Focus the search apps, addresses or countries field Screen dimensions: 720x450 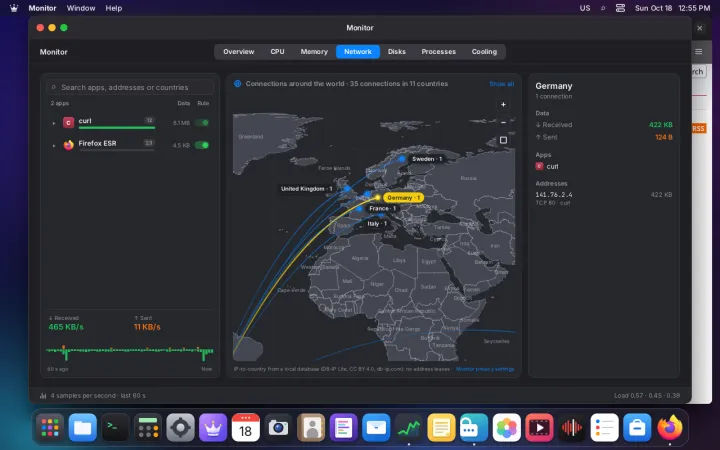click(x=130, y=87)
